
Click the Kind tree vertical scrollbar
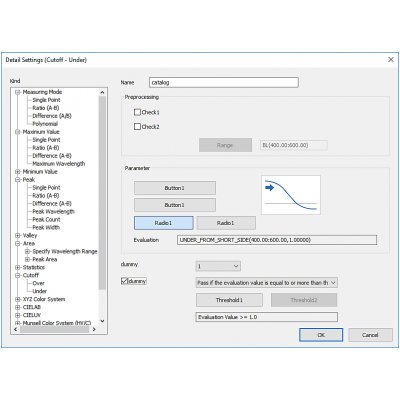102,207
